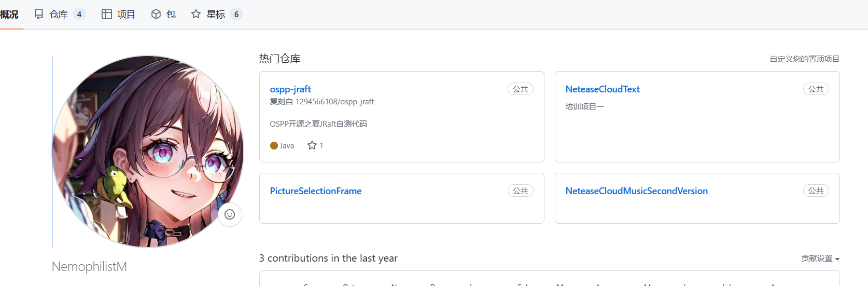The width and height of the screenshot is (868, 286).
Task: Click the projects table icon
Action: click(x=107, y=14)
